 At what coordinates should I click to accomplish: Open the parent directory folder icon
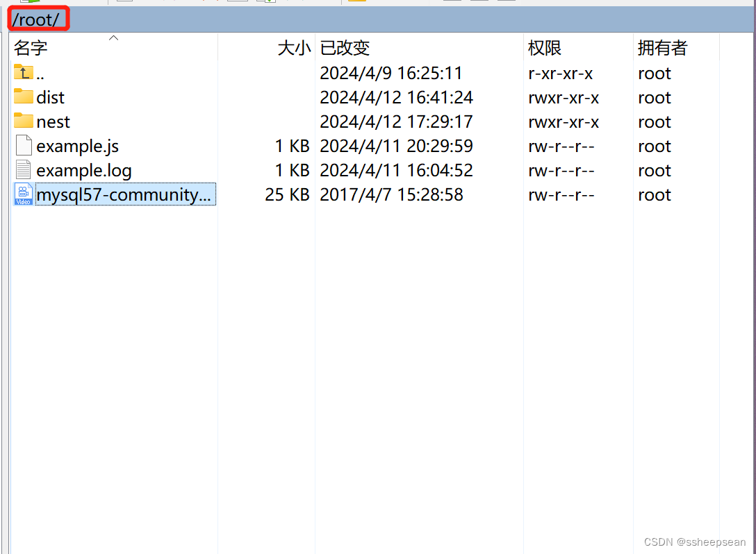click(x=23, y=72)
